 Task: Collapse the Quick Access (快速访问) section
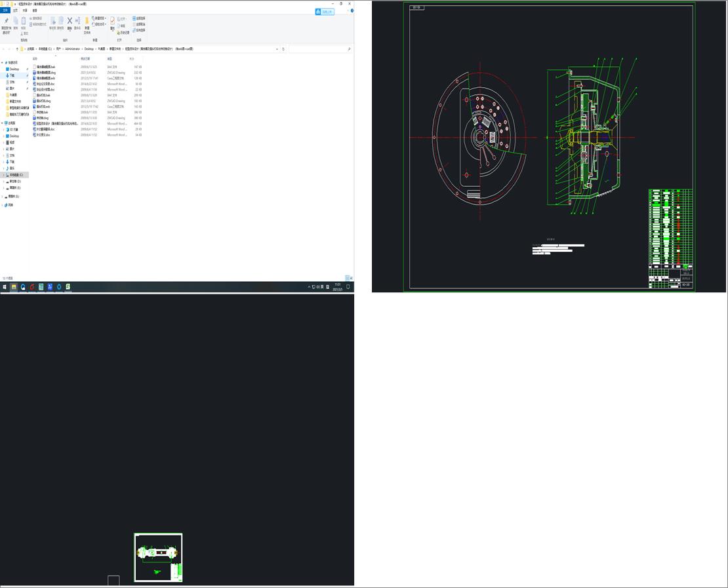point(3,62)
